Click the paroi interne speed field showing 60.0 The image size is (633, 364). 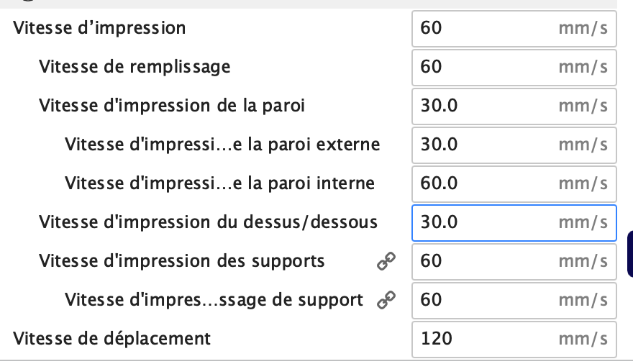coord(514,183)
